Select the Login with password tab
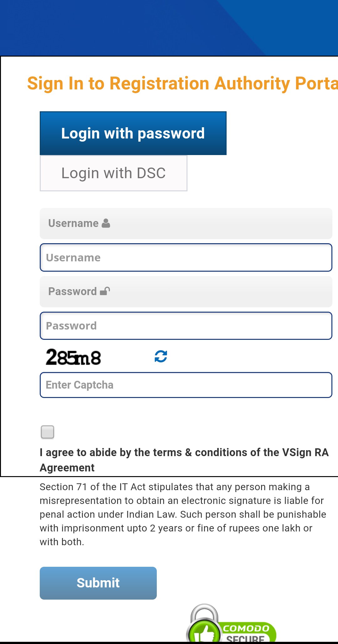This screenshot has height=644, width=338. point(133,133)
